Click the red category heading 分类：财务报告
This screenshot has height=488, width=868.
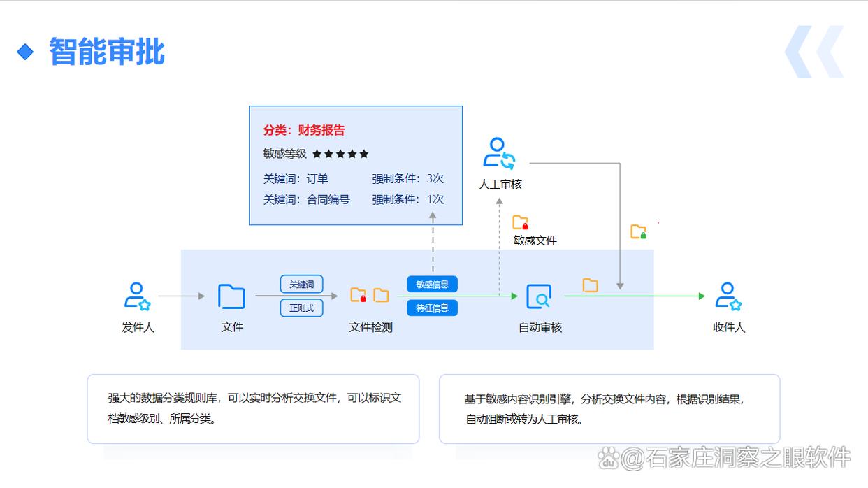(304, 130)
